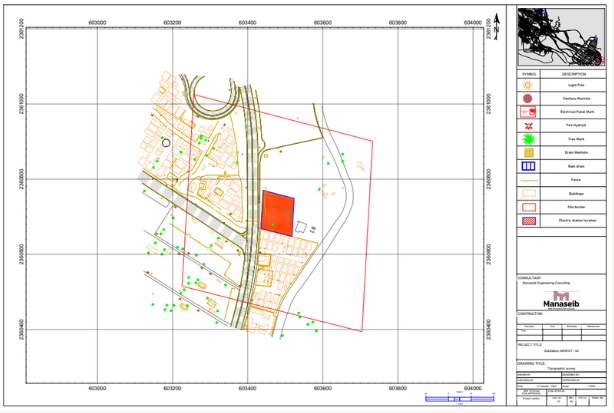Screen dimensions: 614x413
Task: Click the black circle marker on map
Action: [x=166, y=144]
